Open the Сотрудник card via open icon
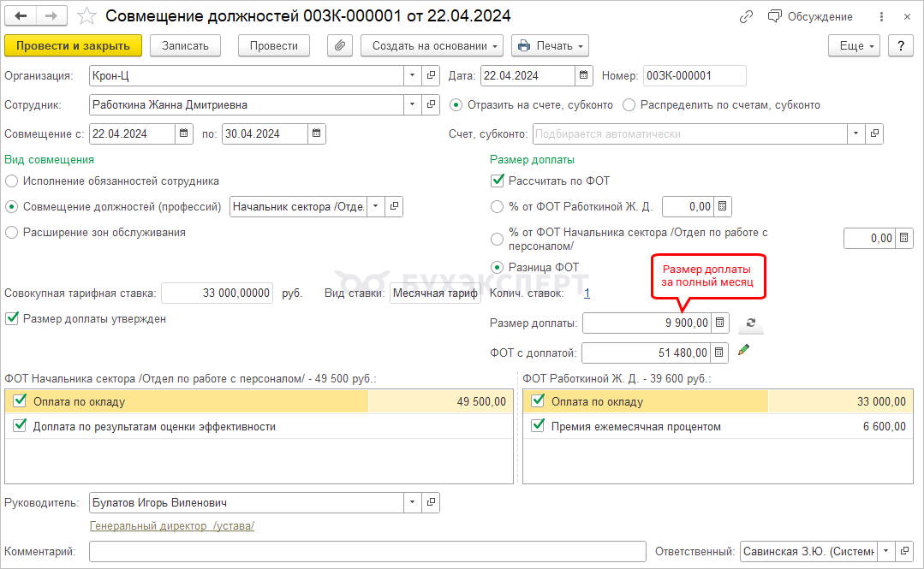The width and height of the screenshot is (924, 569). click(x=431, y=104)
